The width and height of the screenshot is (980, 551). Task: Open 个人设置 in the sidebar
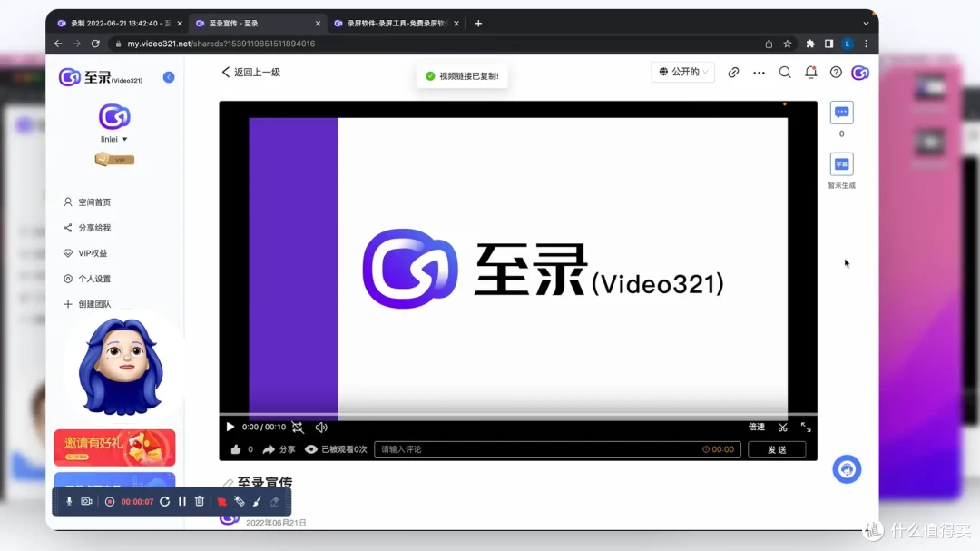(87, 279)
